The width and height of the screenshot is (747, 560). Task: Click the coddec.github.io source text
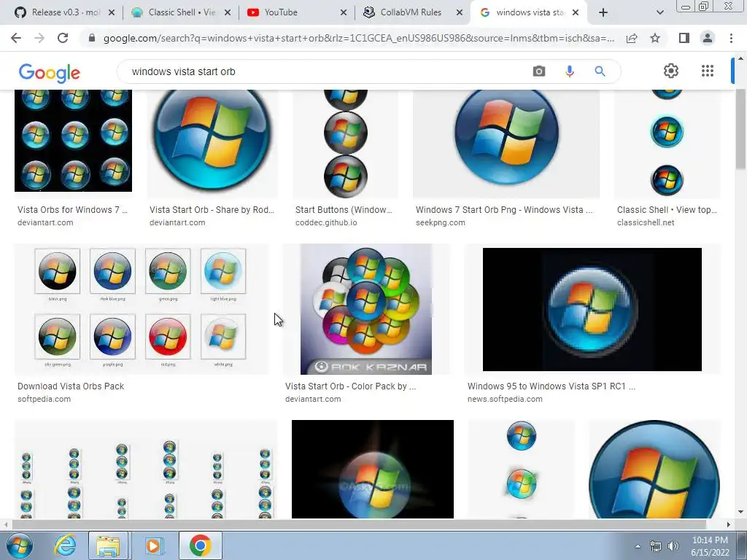(326, 222)
